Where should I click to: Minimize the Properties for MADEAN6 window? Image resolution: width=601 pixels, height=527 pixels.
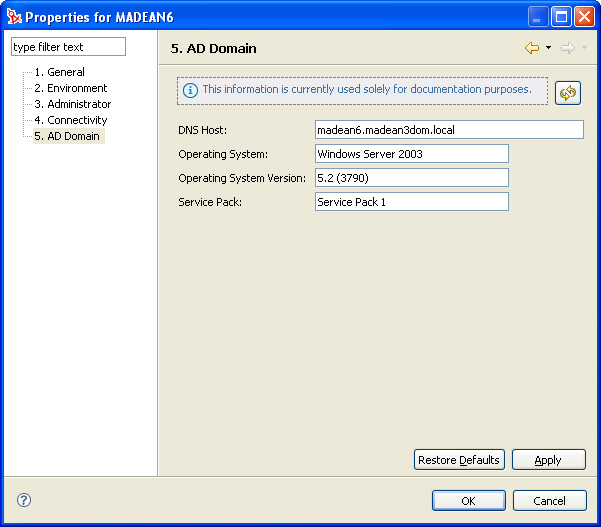[x=537, y=17]
